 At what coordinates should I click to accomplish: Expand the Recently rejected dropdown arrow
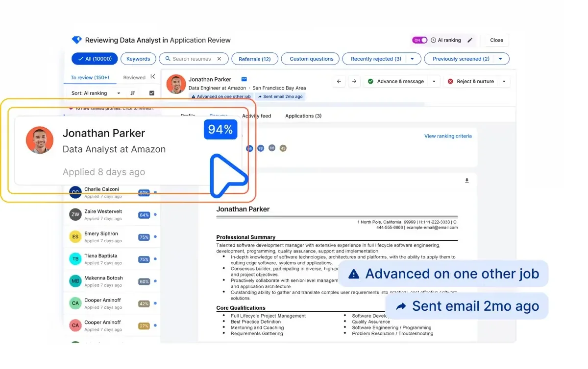coord(412,59)
